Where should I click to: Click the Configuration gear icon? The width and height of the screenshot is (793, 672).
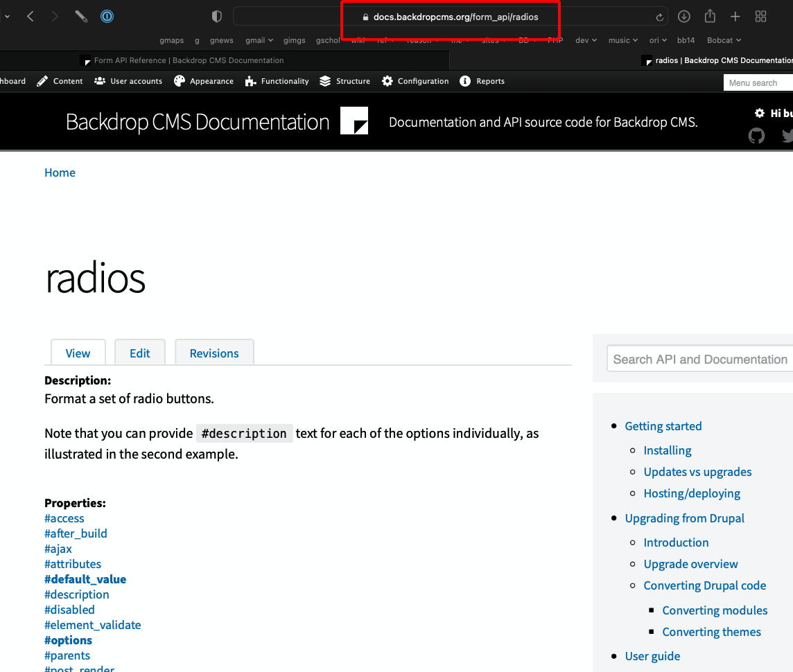point(415,81)
